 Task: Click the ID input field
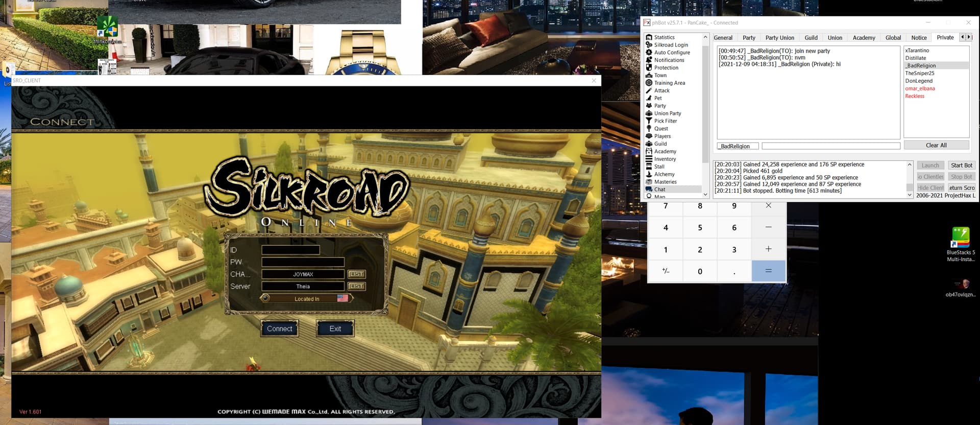point(290,250)
